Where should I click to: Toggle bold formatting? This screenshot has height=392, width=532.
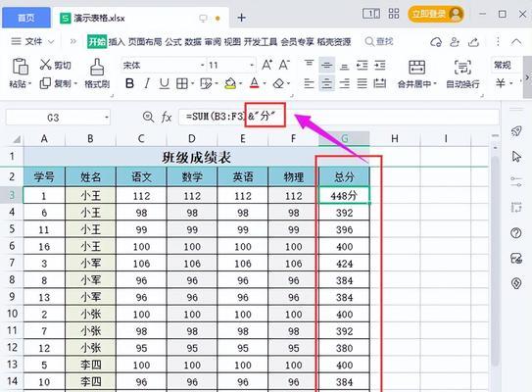click(x=129, y=83)
